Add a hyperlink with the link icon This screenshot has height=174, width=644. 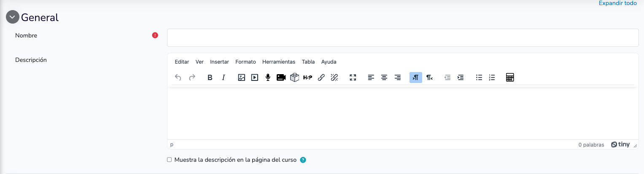tap(321, 78)
